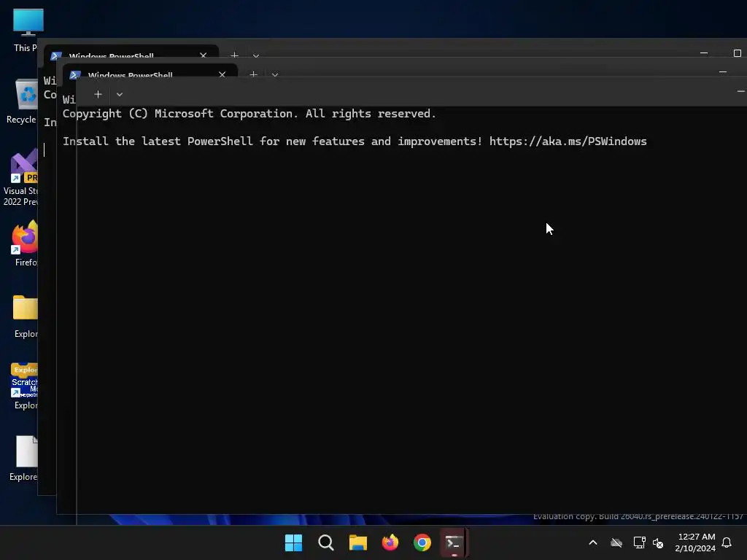
Task: Select the This PC desktop icon
Action: point(26,30)
